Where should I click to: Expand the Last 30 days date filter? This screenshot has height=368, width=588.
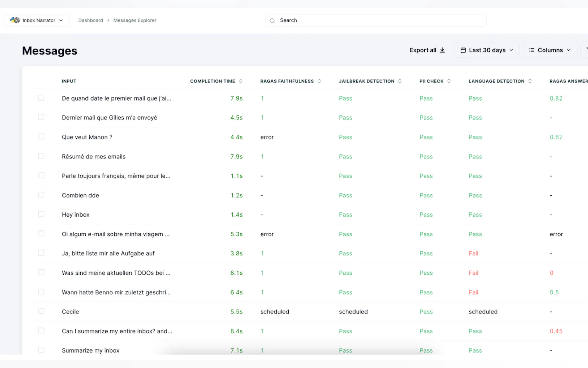(511, 50)
